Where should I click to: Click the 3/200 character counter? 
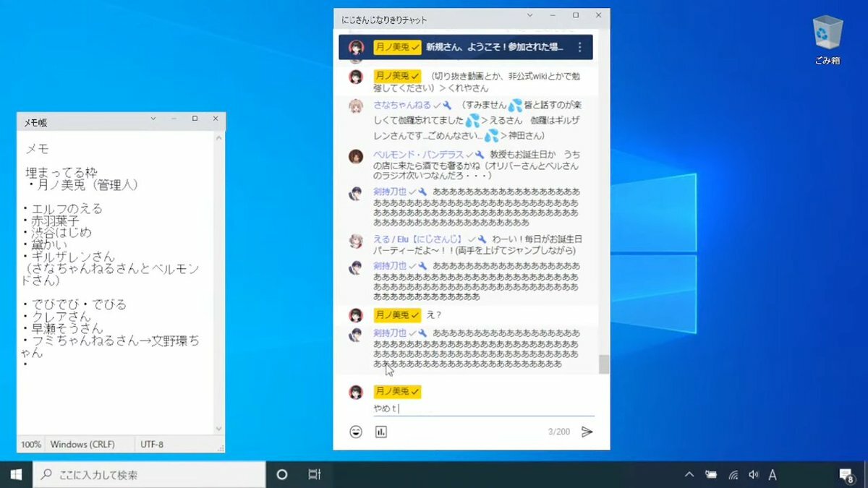pyautogui.click(x=559, y=432)
